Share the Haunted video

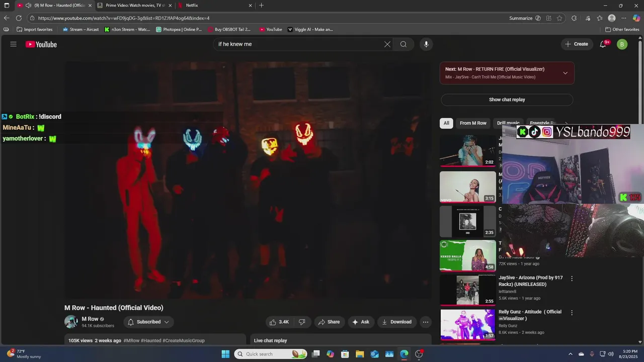330,322
